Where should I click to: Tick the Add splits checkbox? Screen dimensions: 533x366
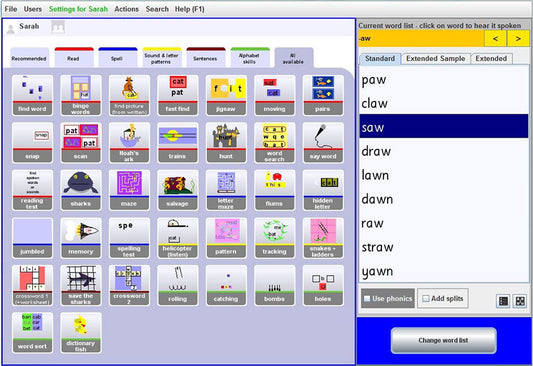point(426,298)
